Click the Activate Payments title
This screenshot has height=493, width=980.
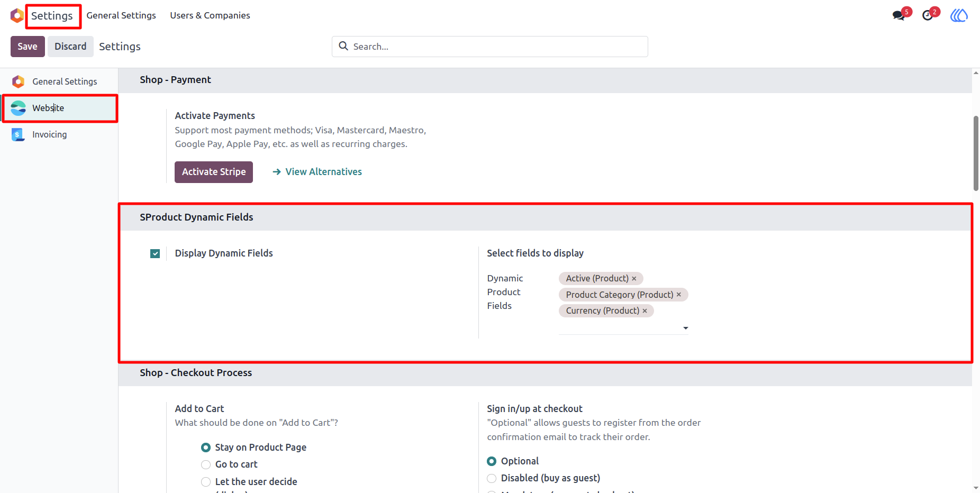[x=215, y=116]
